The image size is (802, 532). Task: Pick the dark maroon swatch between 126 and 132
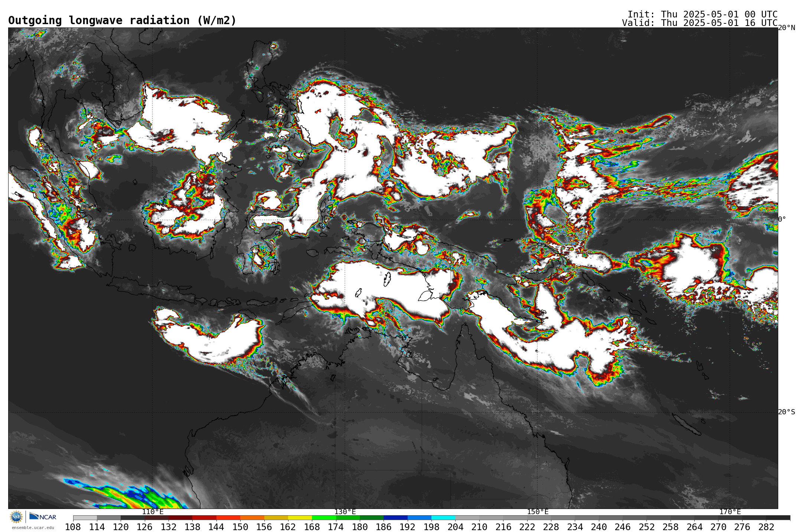point(157,518)
